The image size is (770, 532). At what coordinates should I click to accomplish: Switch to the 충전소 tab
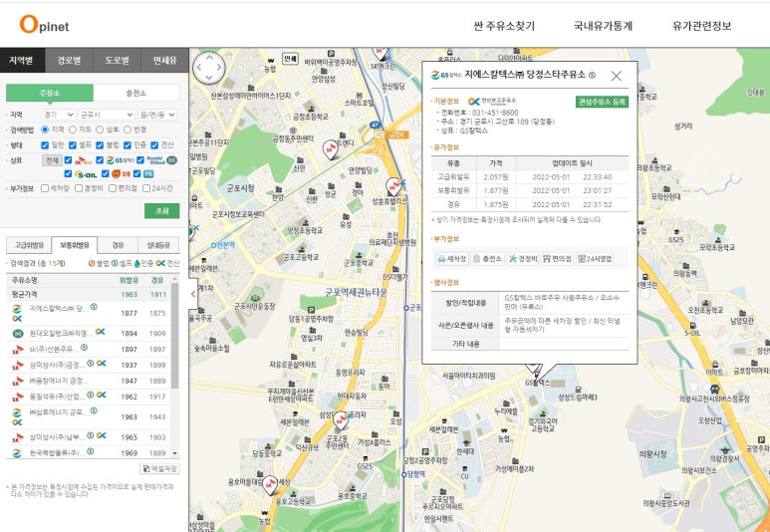pos(136,93)
